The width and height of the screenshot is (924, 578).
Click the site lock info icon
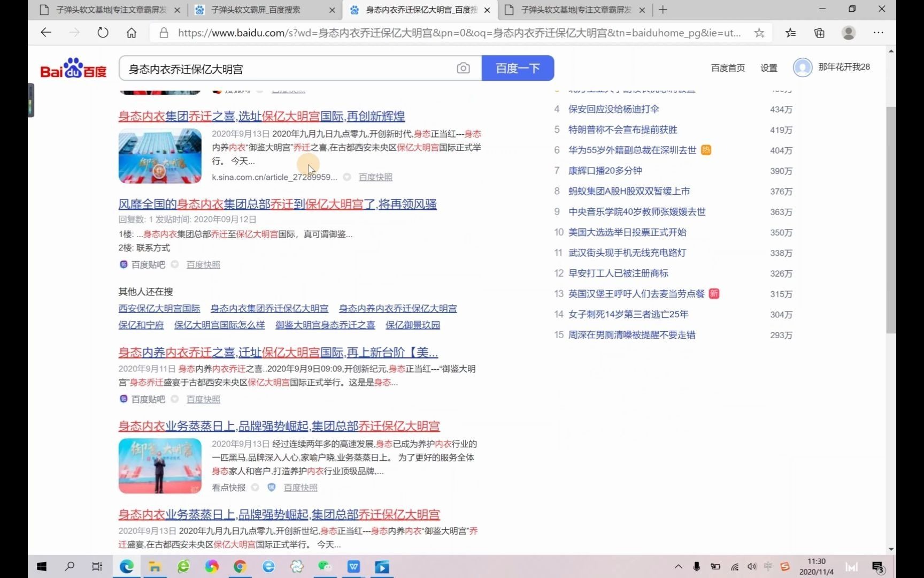click(164, 33)
